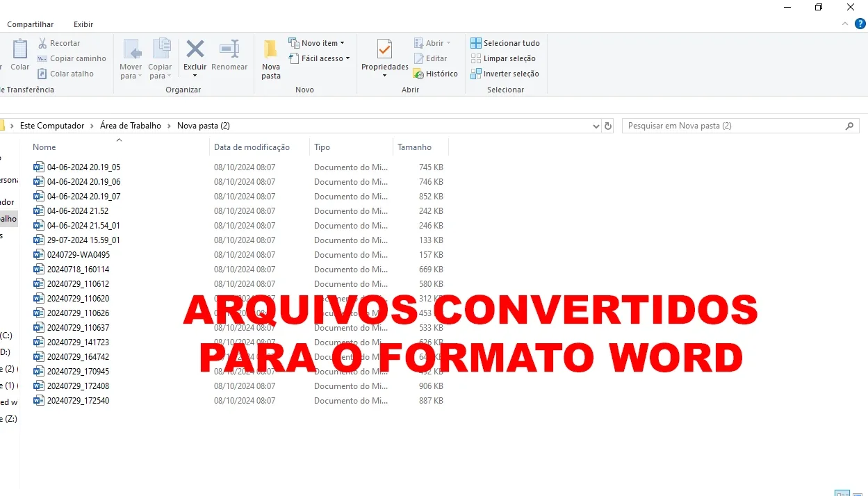Screen dimensions: 868x496
Task: Open the Compartilhar ribbon tab
Action: point(31,24)
